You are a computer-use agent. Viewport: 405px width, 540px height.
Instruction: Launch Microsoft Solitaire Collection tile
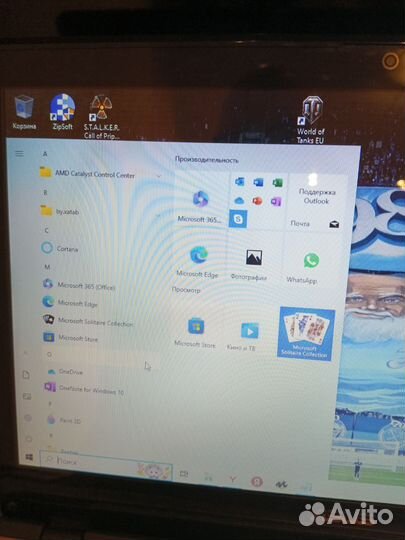coord(306,334)
